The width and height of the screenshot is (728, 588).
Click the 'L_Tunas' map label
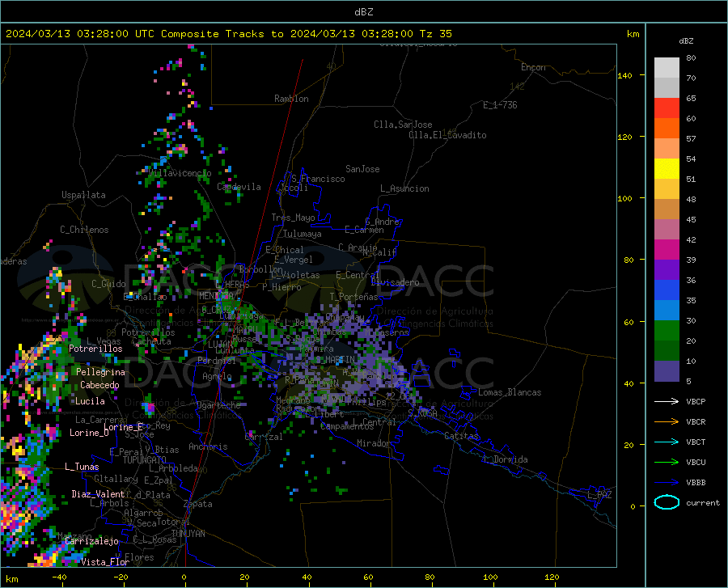(x=82, y=467)
